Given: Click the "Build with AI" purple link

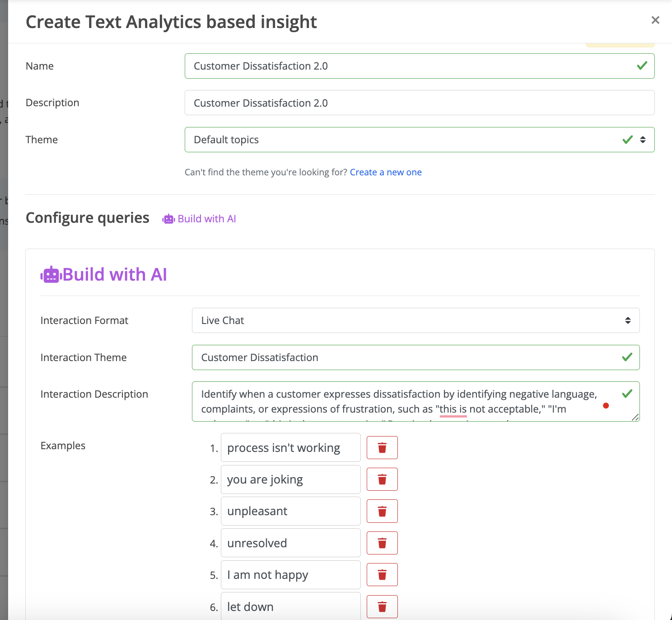Looking at the screenshot, I should pyautogui.click(x=207, y=219).
